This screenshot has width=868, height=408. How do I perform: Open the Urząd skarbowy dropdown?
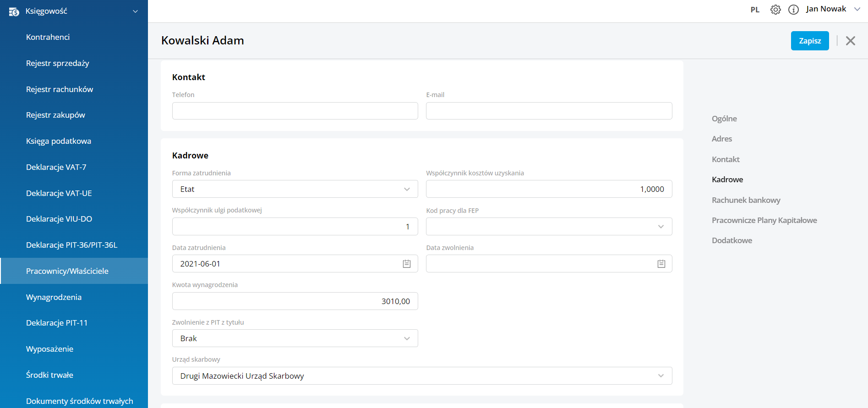[x=661, y=376]
